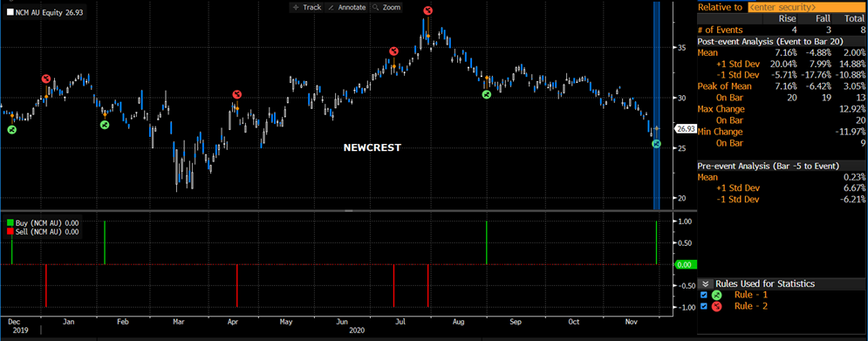
Task: Click the Mar label on the date axis
Action: [x=178, y=321]
